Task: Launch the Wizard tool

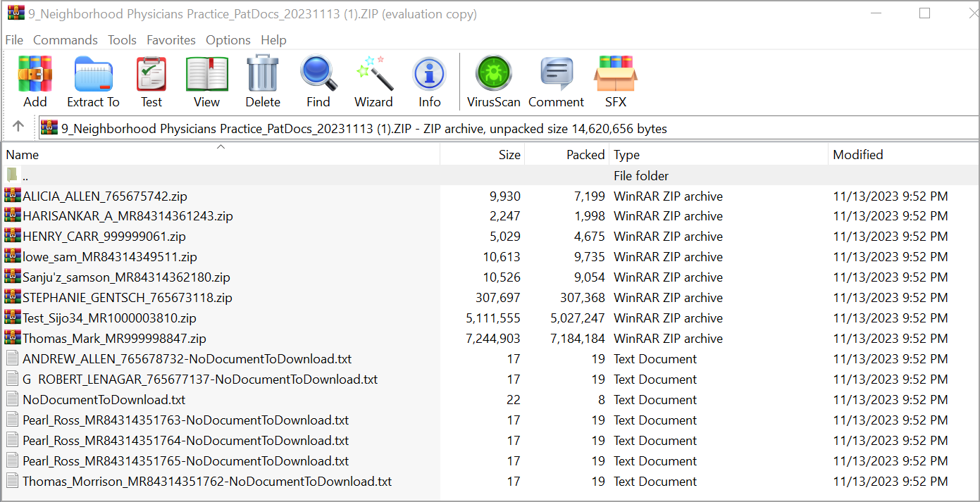Action: point(373,82)
